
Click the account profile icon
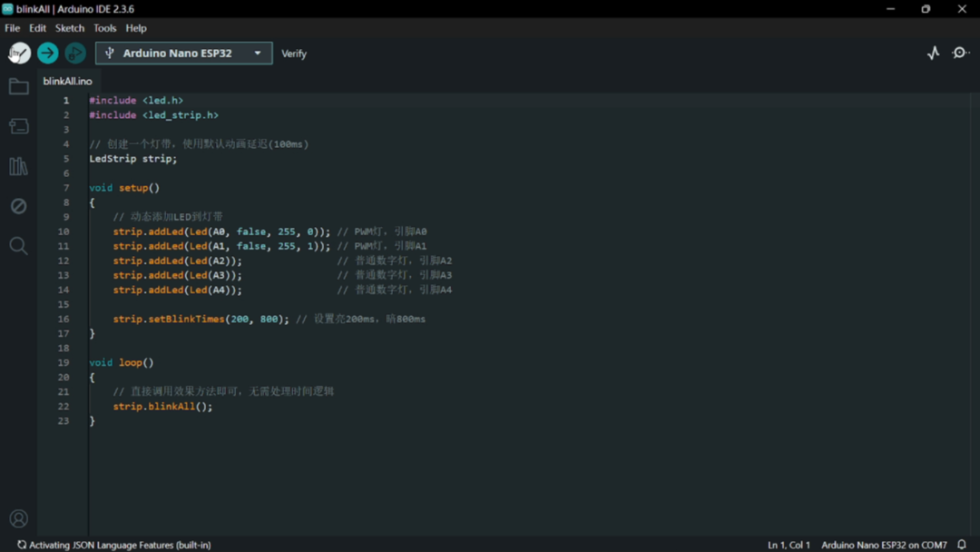[18, 519]
